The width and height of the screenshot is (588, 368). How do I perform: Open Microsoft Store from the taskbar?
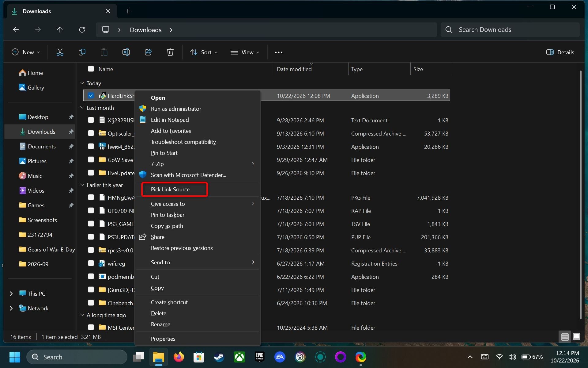click(199, 357)
